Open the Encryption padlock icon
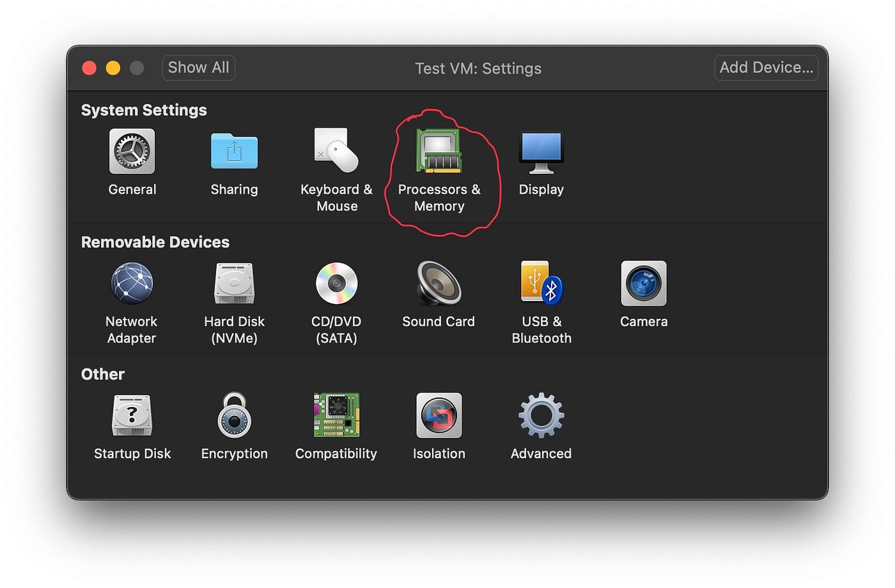Viewport: 895px width, 588px height. coord(234,415)
